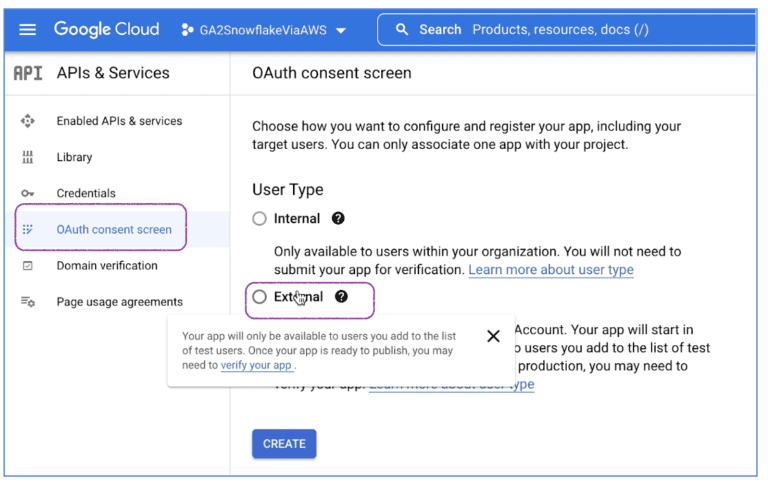Image resolution: width=768 pixels, height=485 pixels.
Task: Open Enabled APIs & services
Action: pyautogui.click(x=119, y=121)
